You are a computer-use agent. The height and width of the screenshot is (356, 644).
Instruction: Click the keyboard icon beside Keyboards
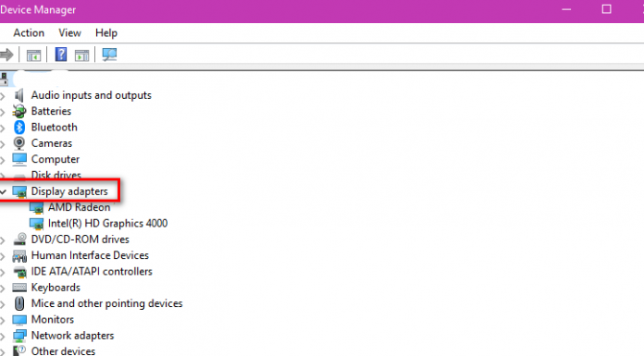(x=19, y=288)
